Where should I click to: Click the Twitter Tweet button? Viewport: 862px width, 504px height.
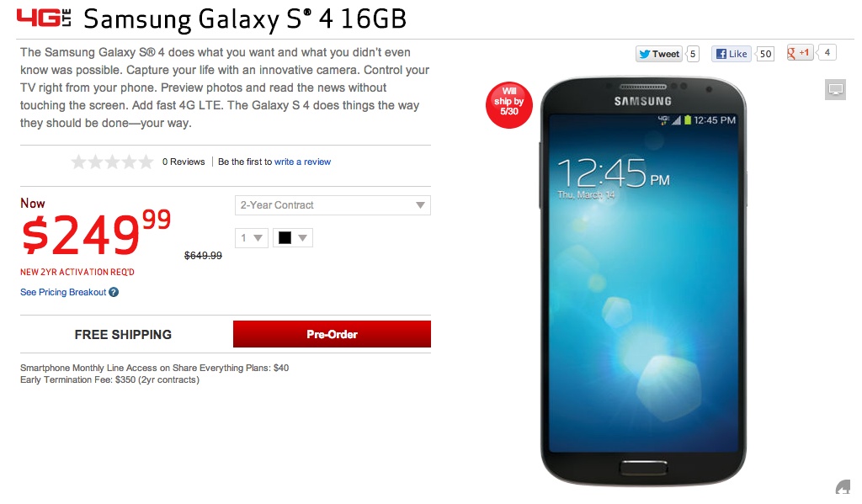(x=659, y=54)
